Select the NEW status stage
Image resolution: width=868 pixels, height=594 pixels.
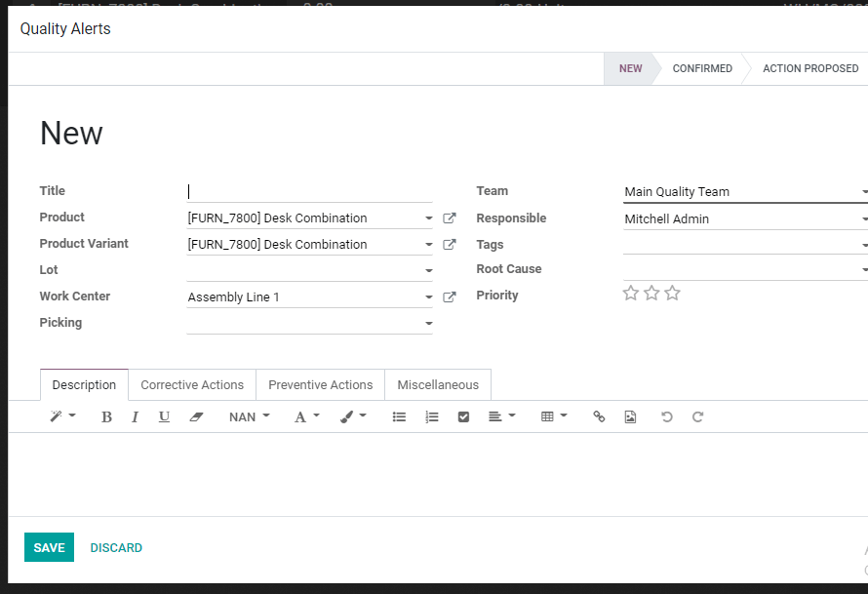tap(630, 68)
